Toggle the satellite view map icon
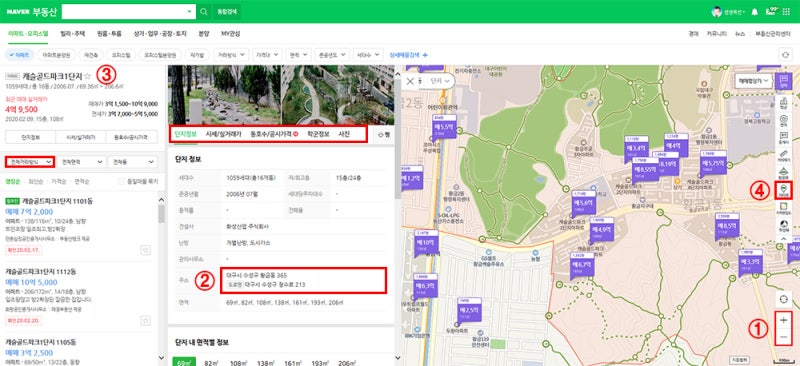 pos(783,225)
